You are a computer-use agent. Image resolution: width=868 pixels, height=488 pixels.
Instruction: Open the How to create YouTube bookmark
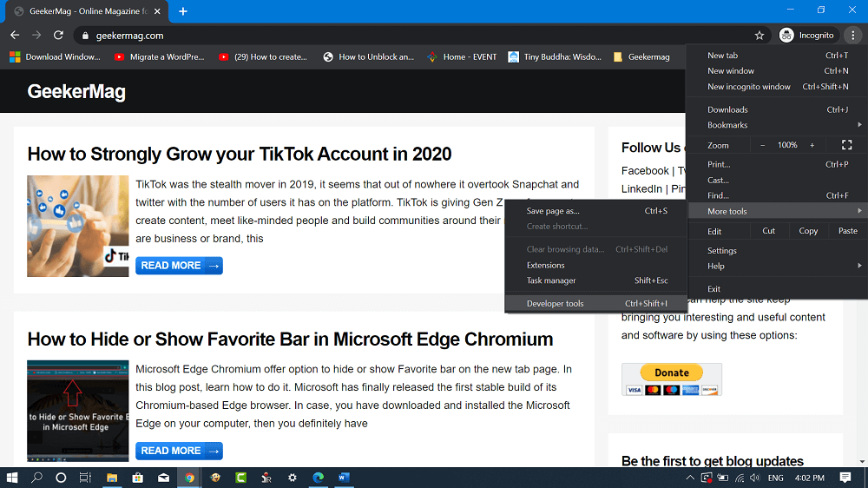click(263, 57)
